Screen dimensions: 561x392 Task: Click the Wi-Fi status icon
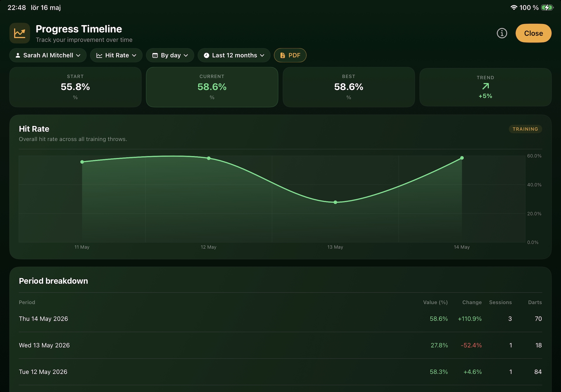[x=514, y=8]
